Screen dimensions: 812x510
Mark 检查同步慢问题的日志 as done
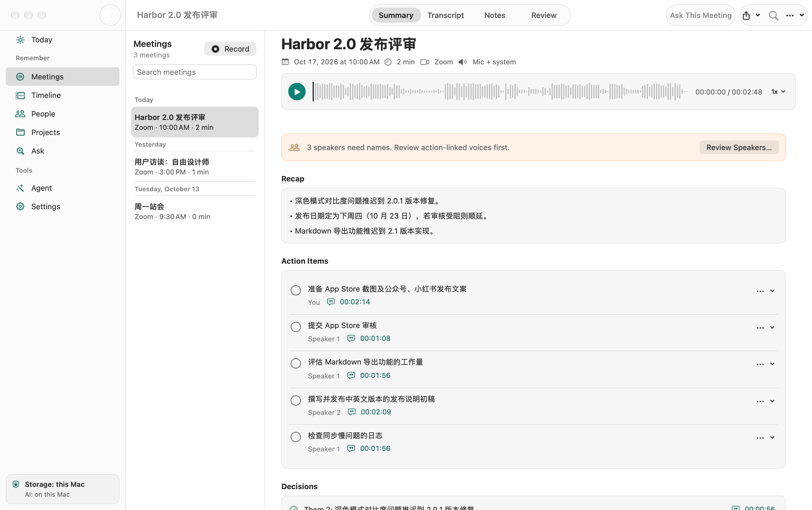pos(296,437)
